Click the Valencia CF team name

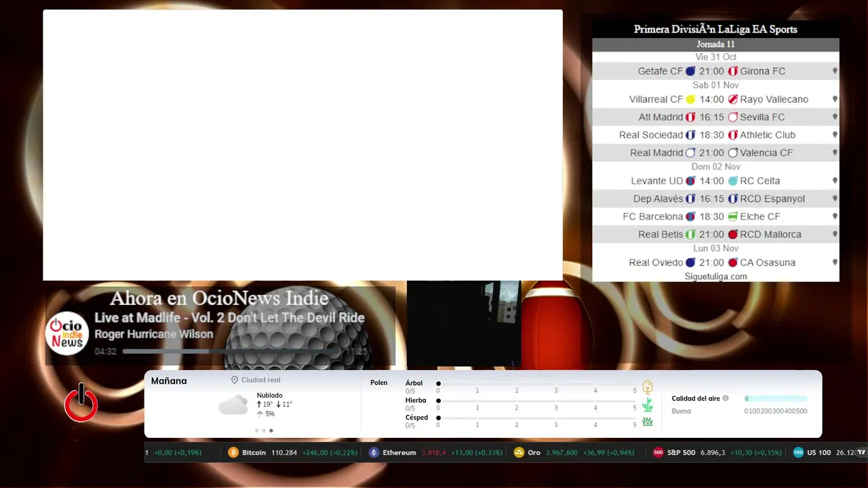coord(766,153)
